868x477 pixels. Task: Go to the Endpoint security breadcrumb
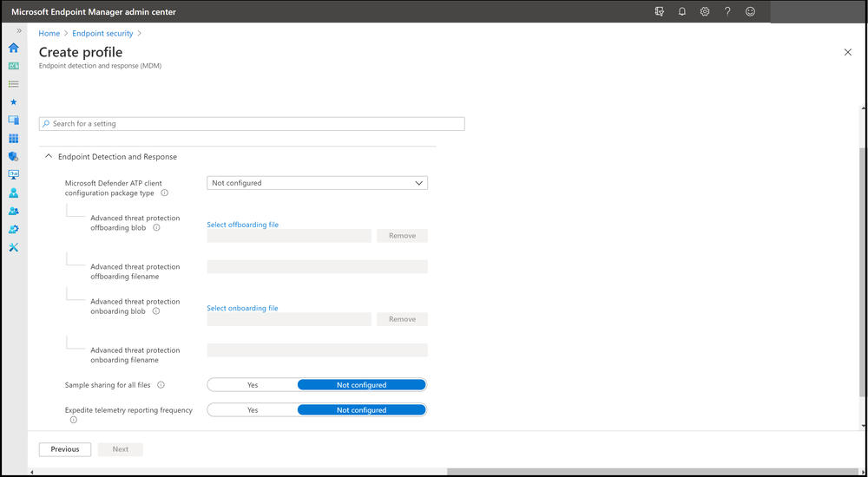(102, 33)
